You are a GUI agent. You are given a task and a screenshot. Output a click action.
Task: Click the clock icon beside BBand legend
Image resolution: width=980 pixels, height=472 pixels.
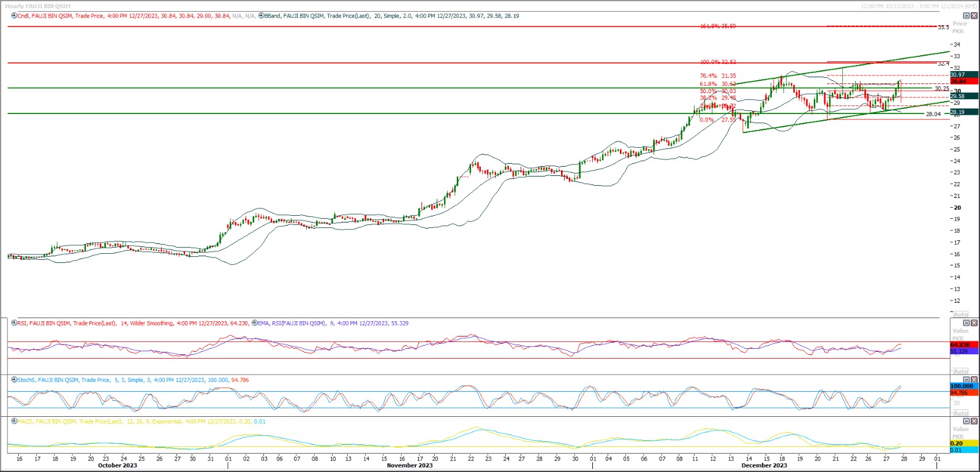(261, 16)
